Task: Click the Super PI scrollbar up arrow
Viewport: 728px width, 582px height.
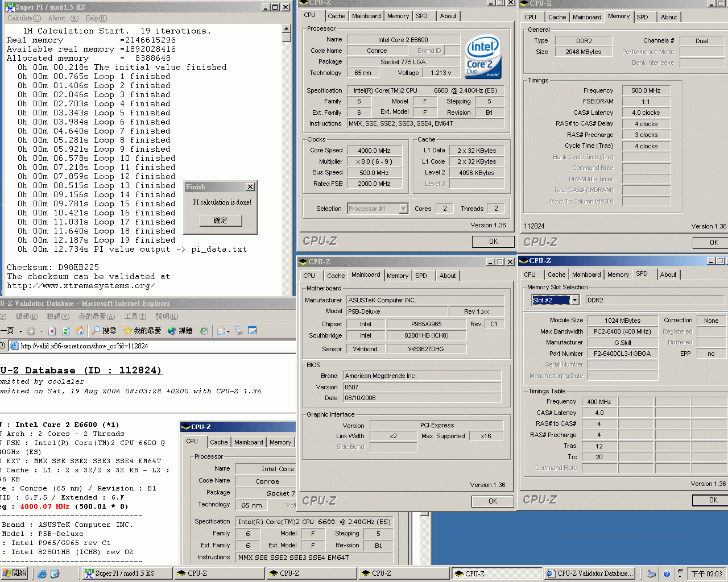Action: pos(287,29)
